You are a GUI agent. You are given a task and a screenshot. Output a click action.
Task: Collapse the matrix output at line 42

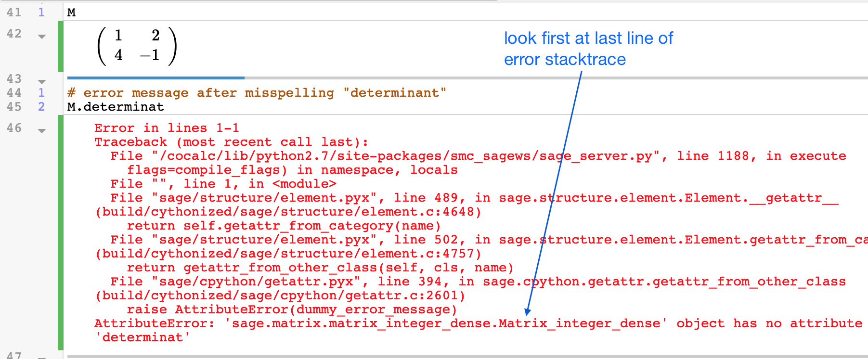point(42,37)
